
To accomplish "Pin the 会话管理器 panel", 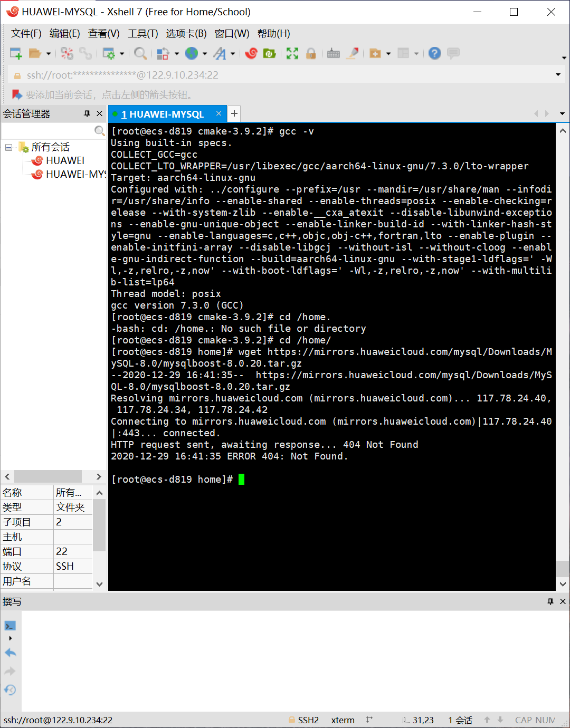I will pyautogui.click(x=87, y=113).
